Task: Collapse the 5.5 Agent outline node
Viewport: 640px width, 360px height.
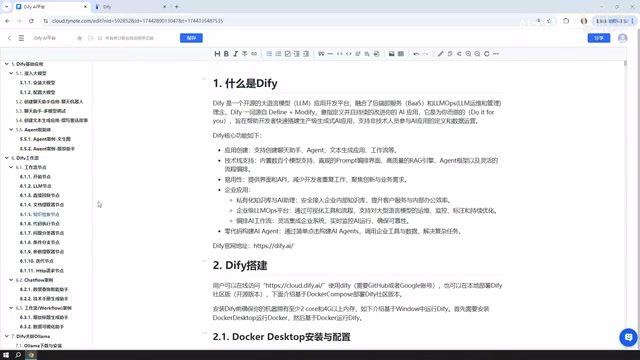Action: (11, 130)
